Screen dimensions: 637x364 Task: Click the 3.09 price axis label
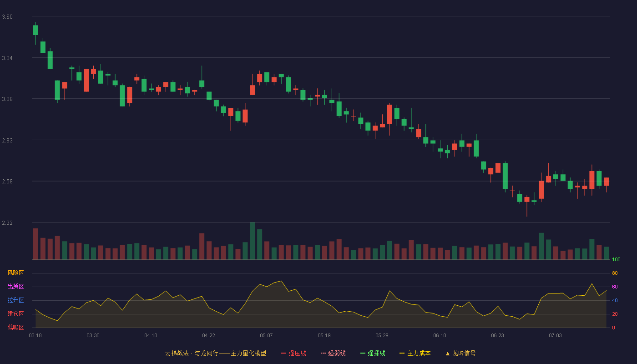[x=7, y=99]
